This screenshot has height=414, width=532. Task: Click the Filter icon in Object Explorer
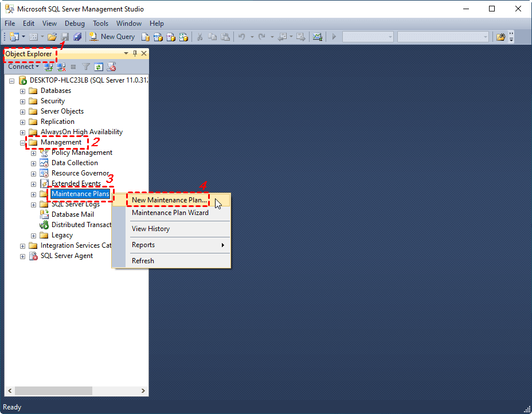[86, 67]
